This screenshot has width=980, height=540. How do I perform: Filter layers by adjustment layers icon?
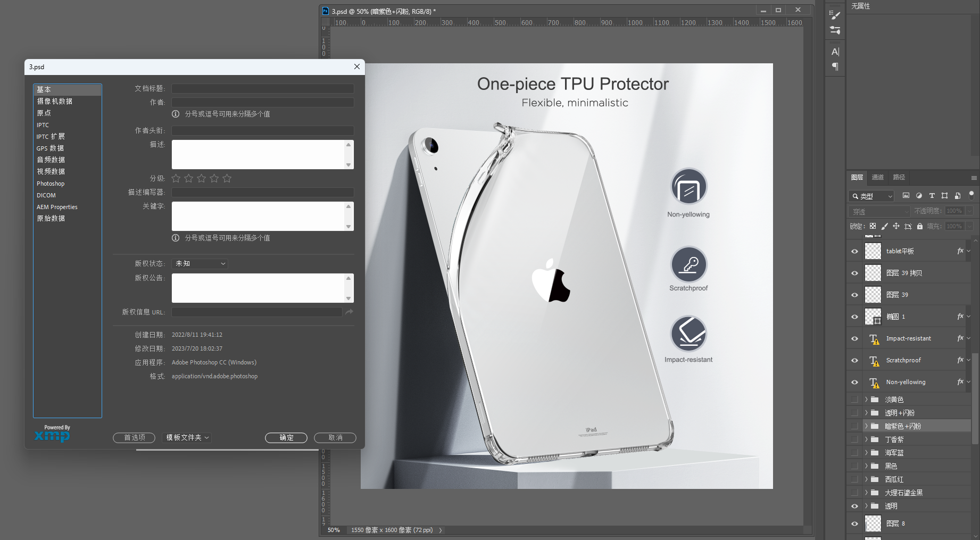919,196
